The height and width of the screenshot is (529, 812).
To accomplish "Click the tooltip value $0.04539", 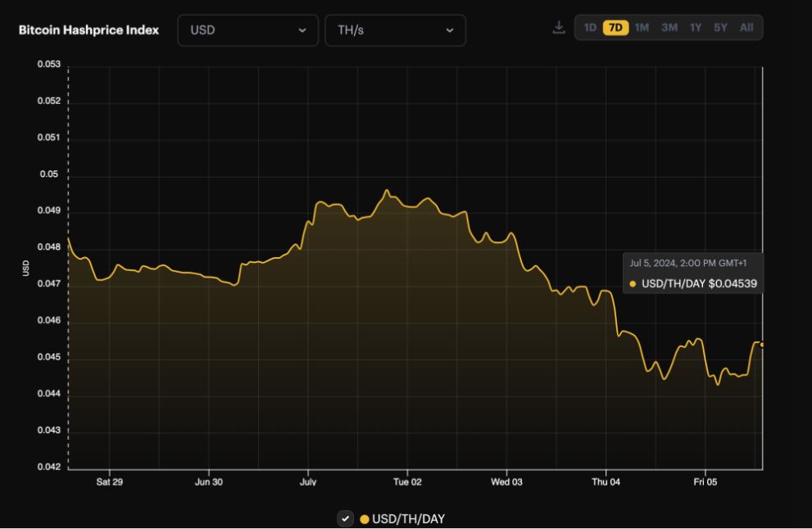I will [x=733, y=283].
